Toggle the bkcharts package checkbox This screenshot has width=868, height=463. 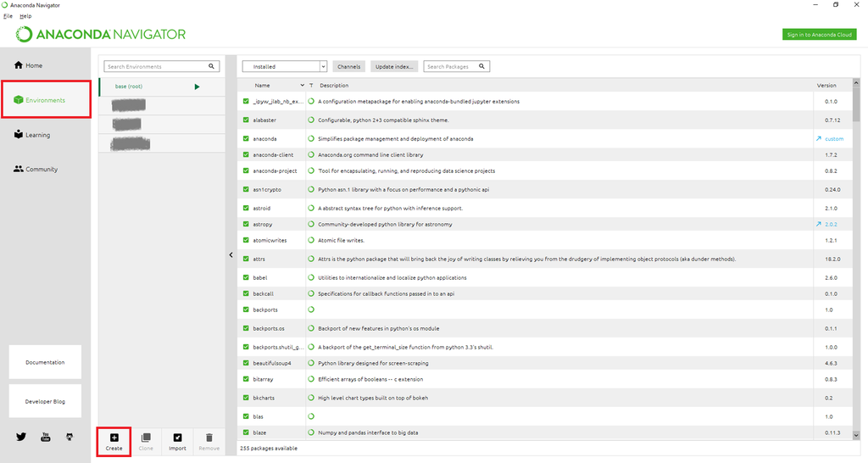246,398
